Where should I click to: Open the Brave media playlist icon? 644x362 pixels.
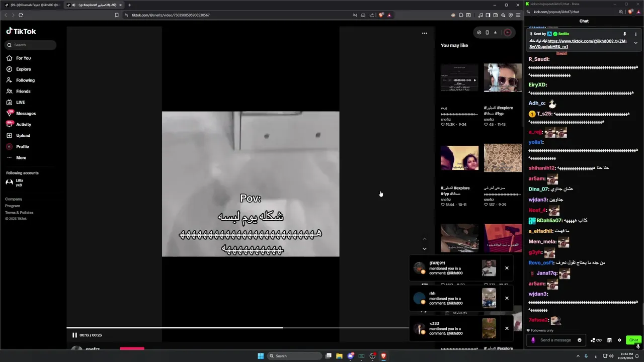[480, 15]
